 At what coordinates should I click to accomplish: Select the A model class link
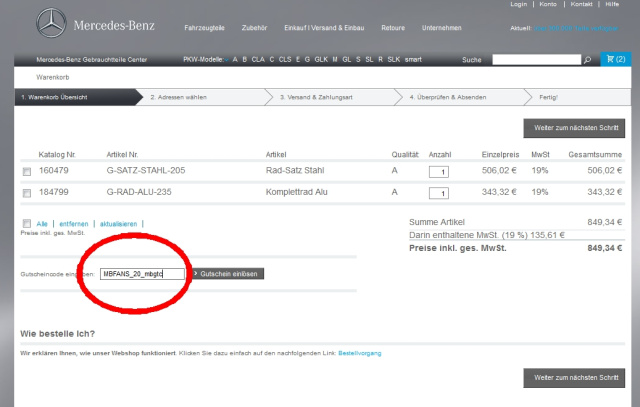coord(235,60)
